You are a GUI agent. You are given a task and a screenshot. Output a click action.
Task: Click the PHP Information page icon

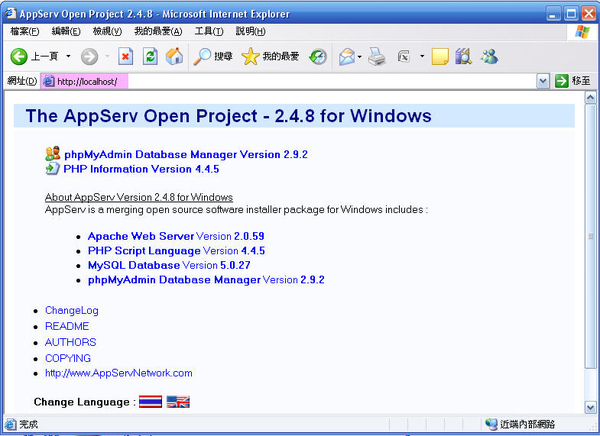pos(52,168)
